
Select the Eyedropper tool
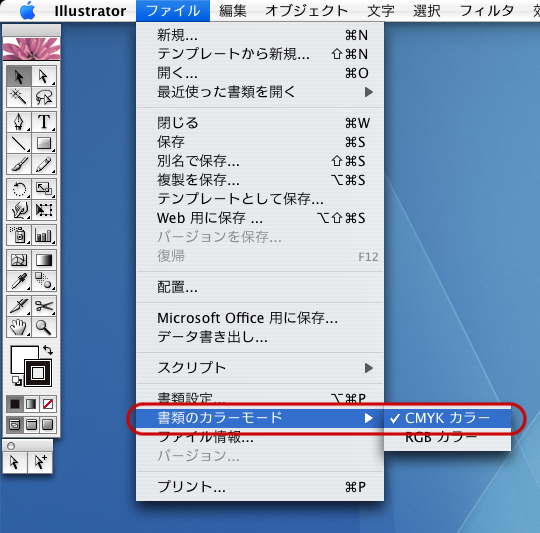tap(19, 281)
